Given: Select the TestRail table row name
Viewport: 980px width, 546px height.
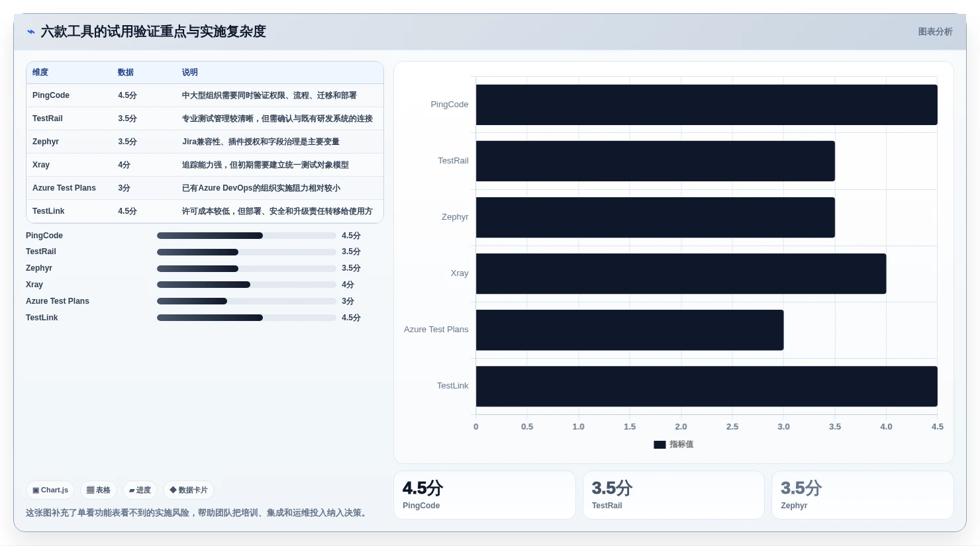Looking at the screenshot, I should (48, 118).
